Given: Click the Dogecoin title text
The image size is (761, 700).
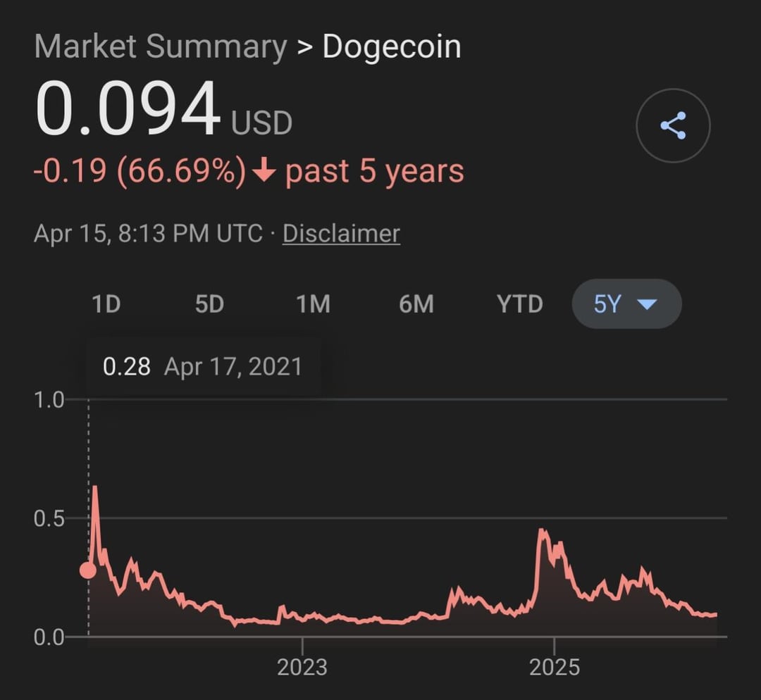Looking at the screenshot, I should tap(392, 47).
